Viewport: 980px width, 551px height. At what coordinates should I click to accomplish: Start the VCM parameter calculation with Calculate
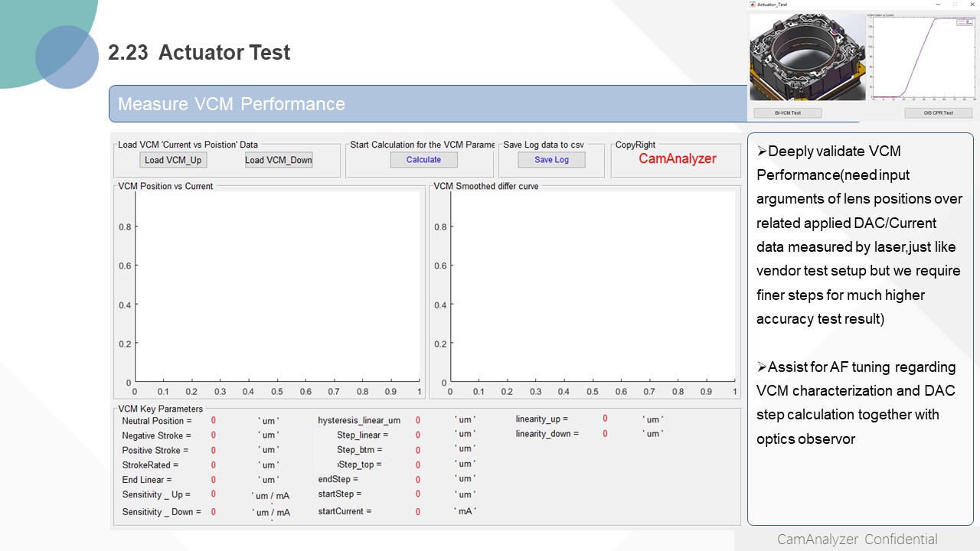(x=423, y=160)
